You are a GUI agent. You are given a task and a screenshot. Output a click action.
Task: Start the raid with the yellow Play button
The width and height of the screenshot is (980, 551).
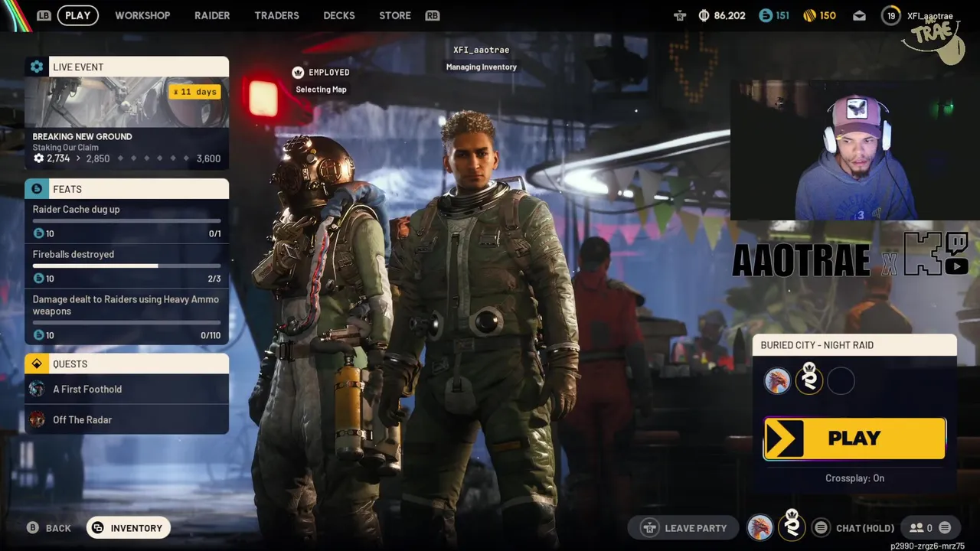click(x=854, y=439)
